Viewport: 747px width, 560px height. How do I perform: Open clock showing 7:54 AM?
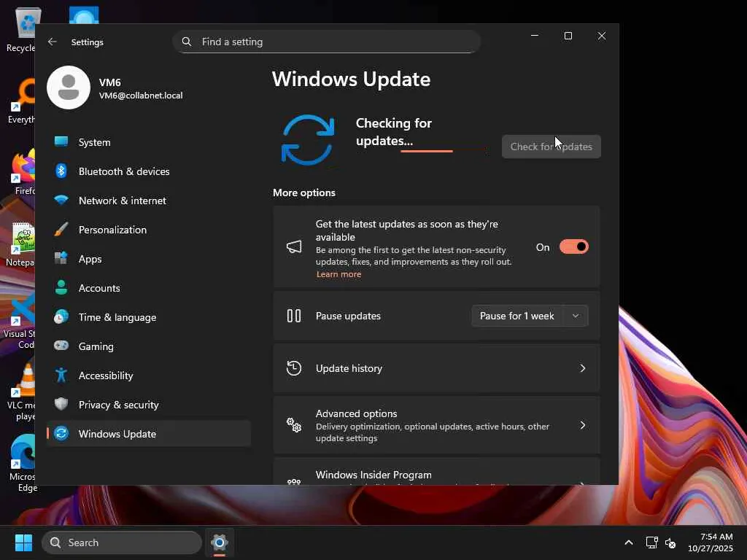711,542
